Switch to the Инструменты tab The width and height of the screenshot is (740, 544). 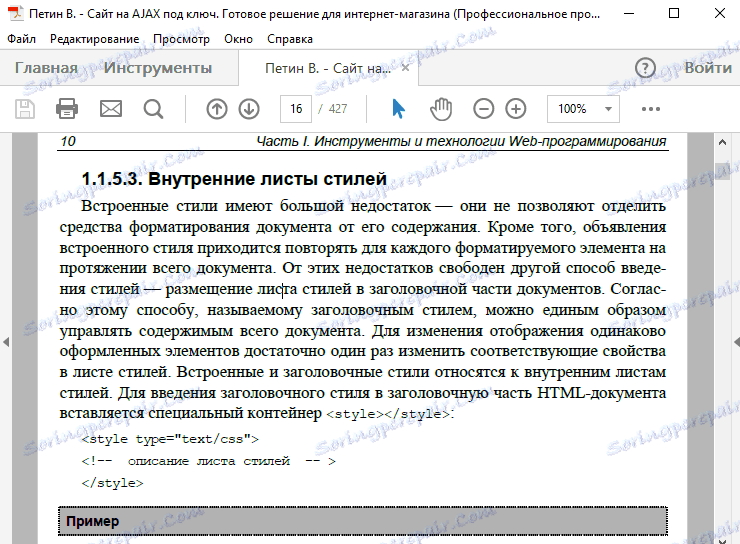158,68
